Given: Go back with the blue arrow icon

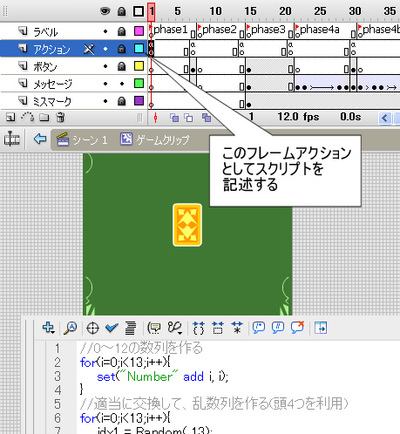Looking at the screenshot, I should point(40,139).
